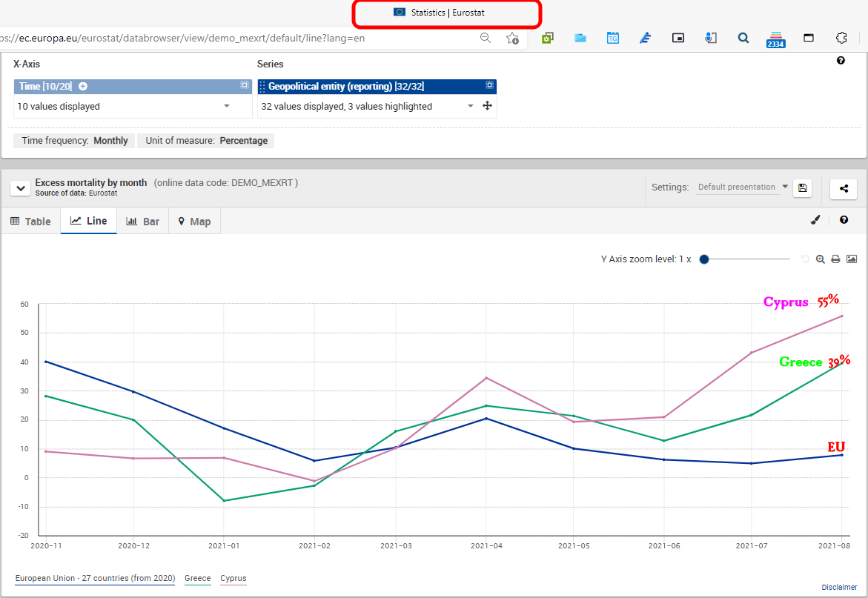Open the browser extensions puzzle icon
868x598 pixels.
[x=841, y=38]
